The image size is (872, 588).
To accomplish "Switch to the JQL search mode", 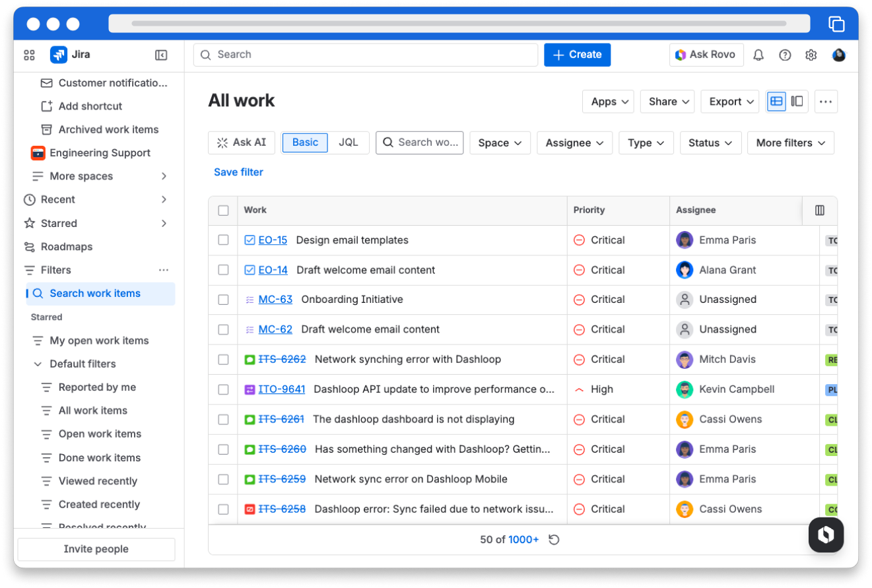I will (349, 143).
